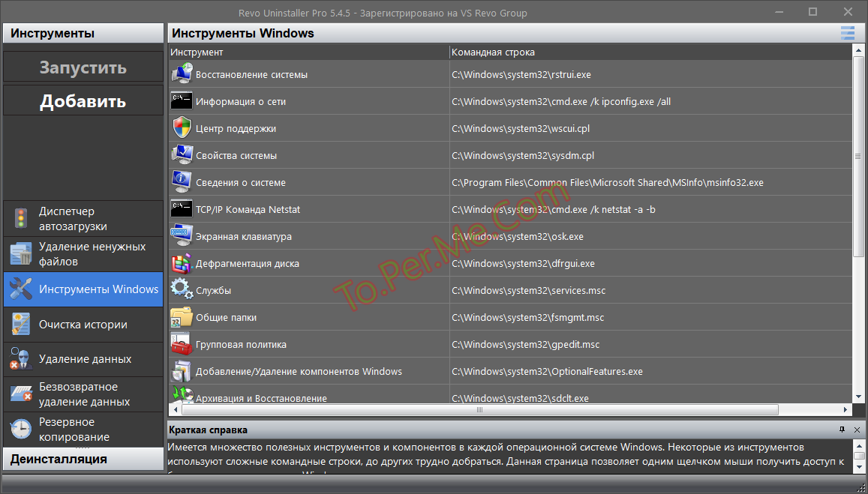Click the horizontal scrollbar thumb below list
This screenshot has width=868, height=494.
pyautogui.click(x=478, y=410)
